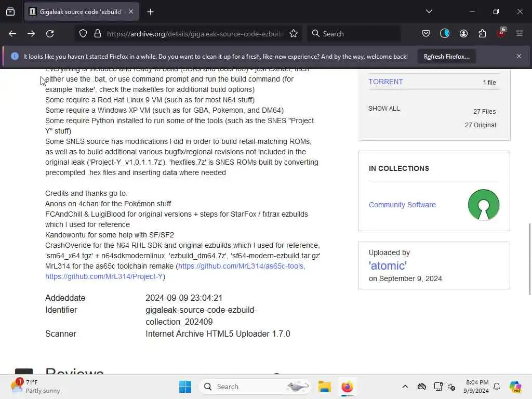The height and width of the screenshot is (399, 532).
Task: Click the '27 Original' count
Action: tap(480, 125)
